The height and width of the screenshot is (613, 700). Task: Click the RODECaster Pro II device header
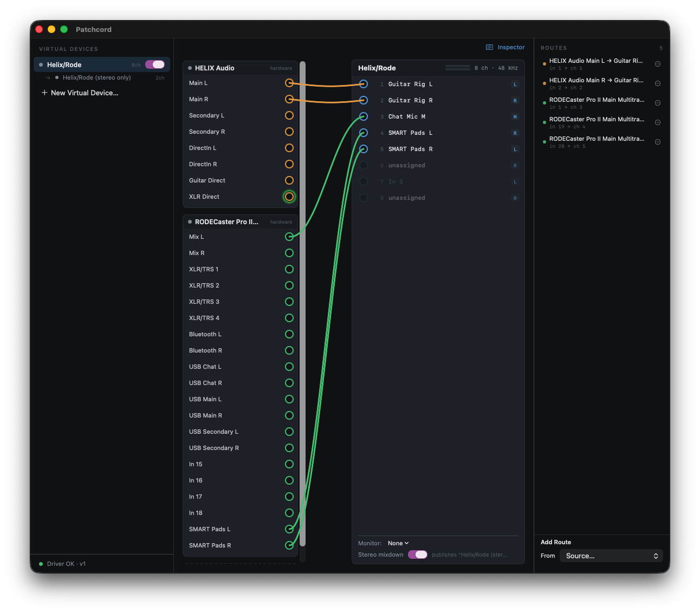coord(240,221)
